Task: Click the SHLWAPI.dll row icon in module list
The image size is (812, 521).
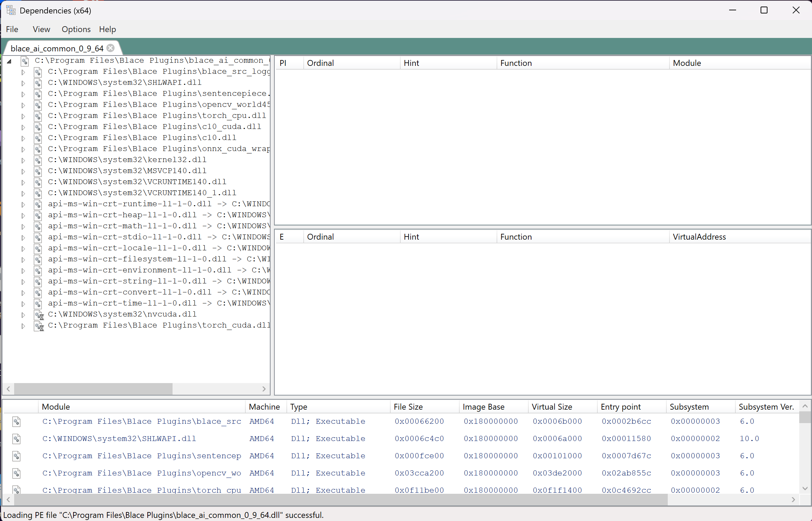Action: click(17, 439)
